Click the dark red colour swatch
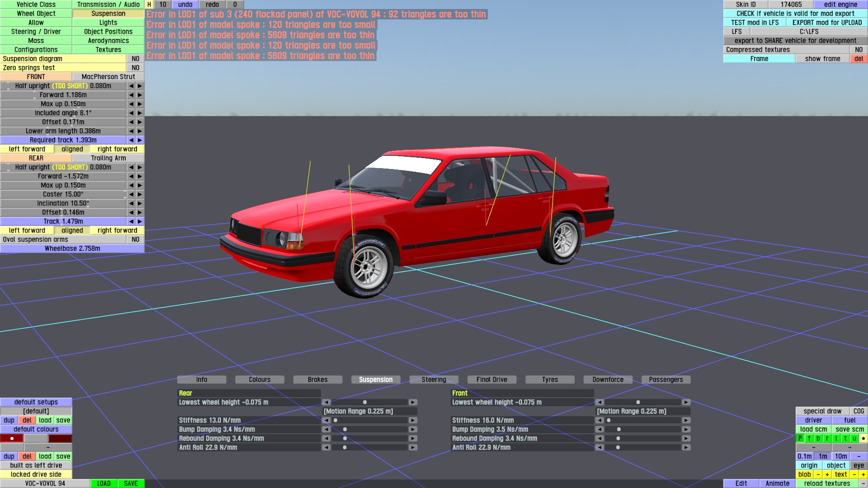Screen dimensions: 868x488 60,438
